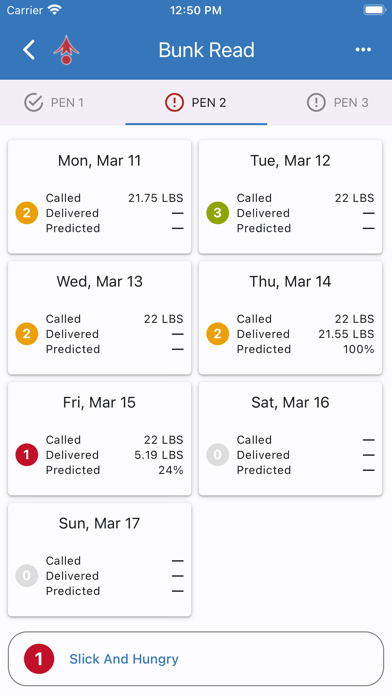Click the red alert icon beside PEN 2

click(174, 103)
